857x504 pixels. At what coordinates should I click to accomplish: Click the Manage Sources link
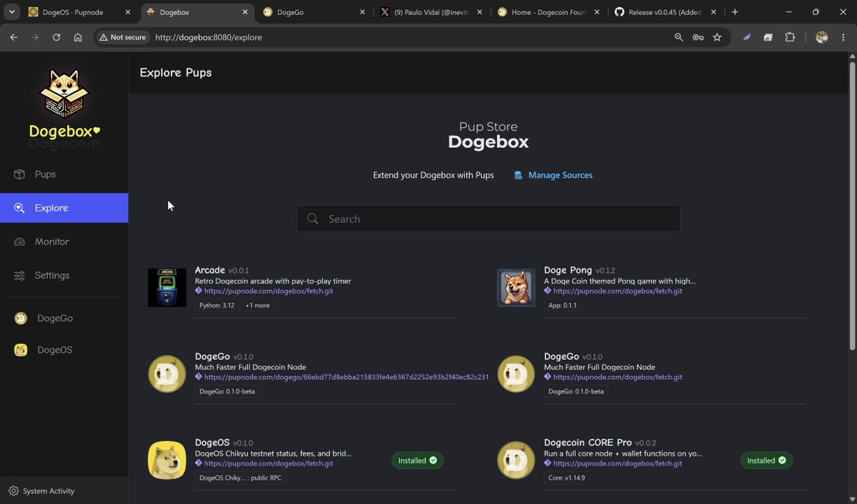560,175
